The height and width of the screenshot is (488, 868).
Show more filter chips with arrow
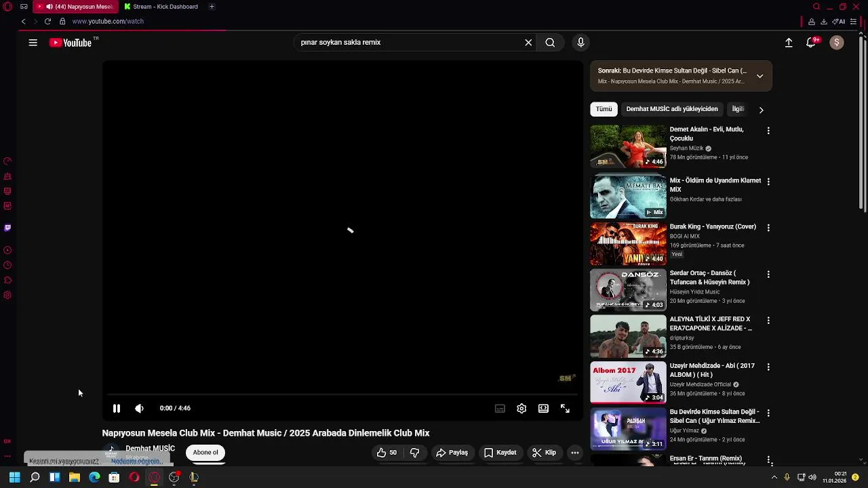coord(761,109)
